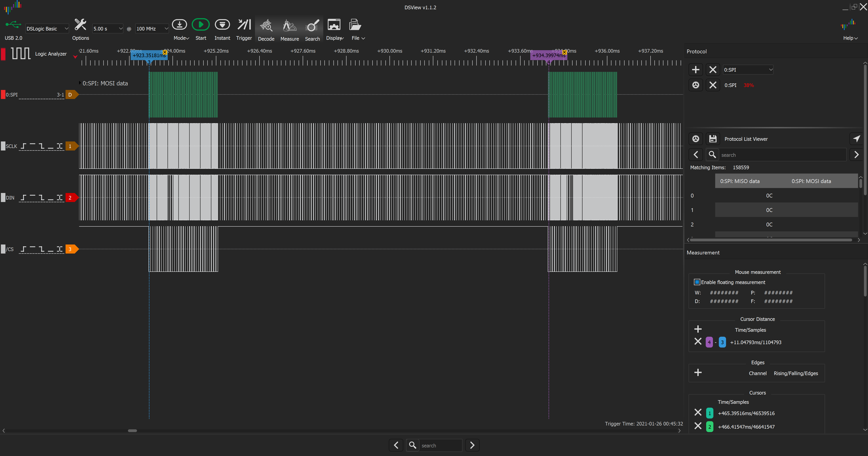Open Protocol List Viewer settings gear

click(696, 139)
